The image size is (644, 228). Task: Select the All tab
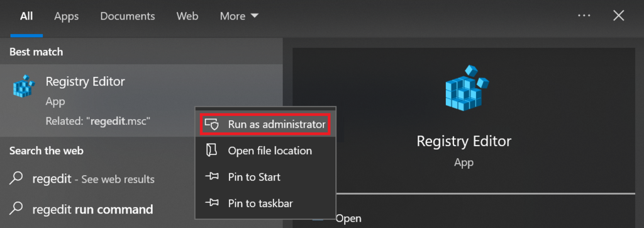26,16
